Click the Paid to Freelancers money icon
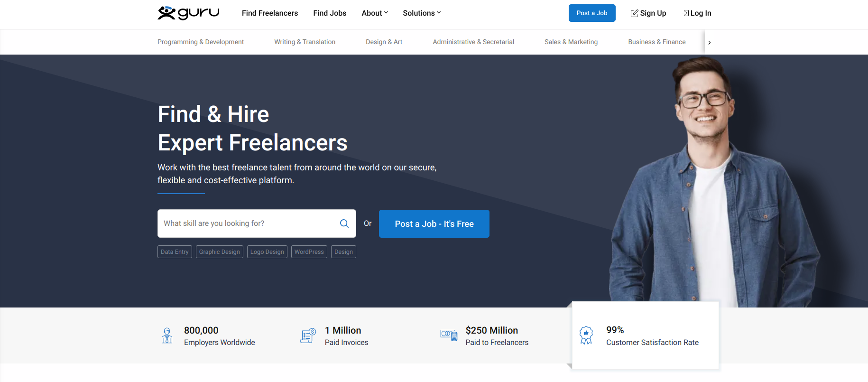 click(449, 335)
